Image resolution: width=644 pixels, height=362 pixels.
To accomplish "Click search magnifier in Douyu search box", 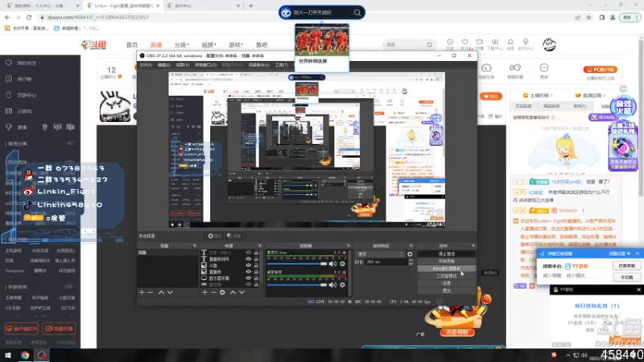I will click(429, 45).
